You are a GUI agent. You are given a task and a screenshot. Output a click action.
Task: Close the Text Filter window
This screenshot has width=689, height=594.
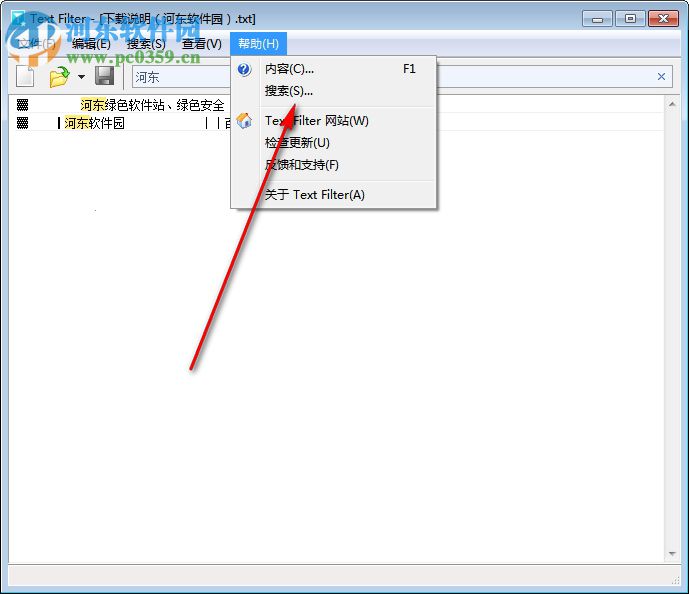pyautogui.click(x=664, y=18)
